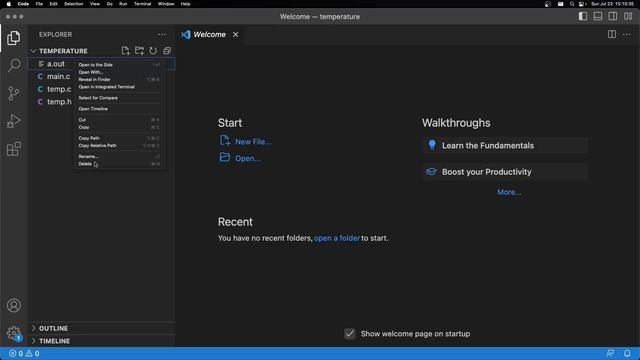
Task: Open the Terminal menu in menu bar
Action: (x=142, y=4)
